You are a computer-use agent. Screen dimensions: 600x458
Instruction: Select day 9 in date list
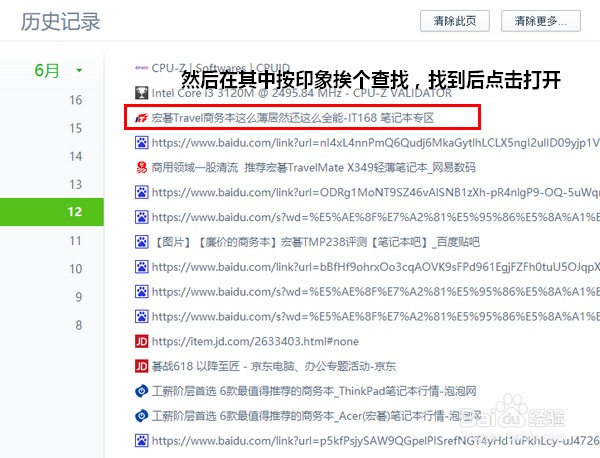click(x=78, y=297)
